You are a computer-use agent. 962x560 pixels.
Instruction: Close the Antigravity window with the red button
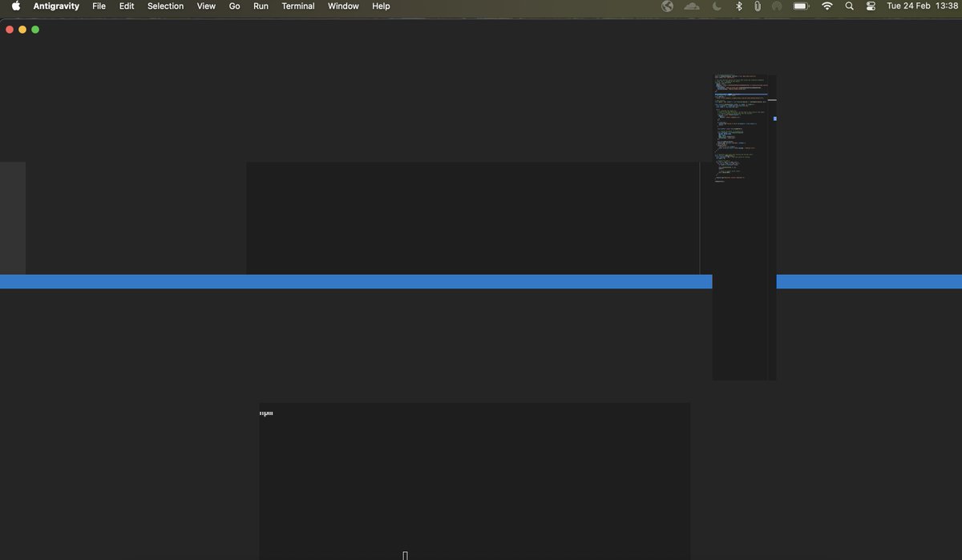[x=10, y=30]
